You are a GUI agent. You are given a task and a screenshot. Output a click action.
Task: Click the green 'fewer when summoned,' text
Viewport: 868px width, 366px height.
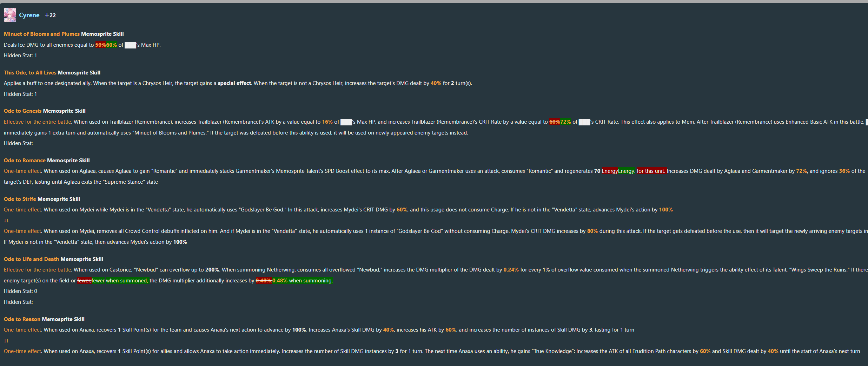[120, 281]
